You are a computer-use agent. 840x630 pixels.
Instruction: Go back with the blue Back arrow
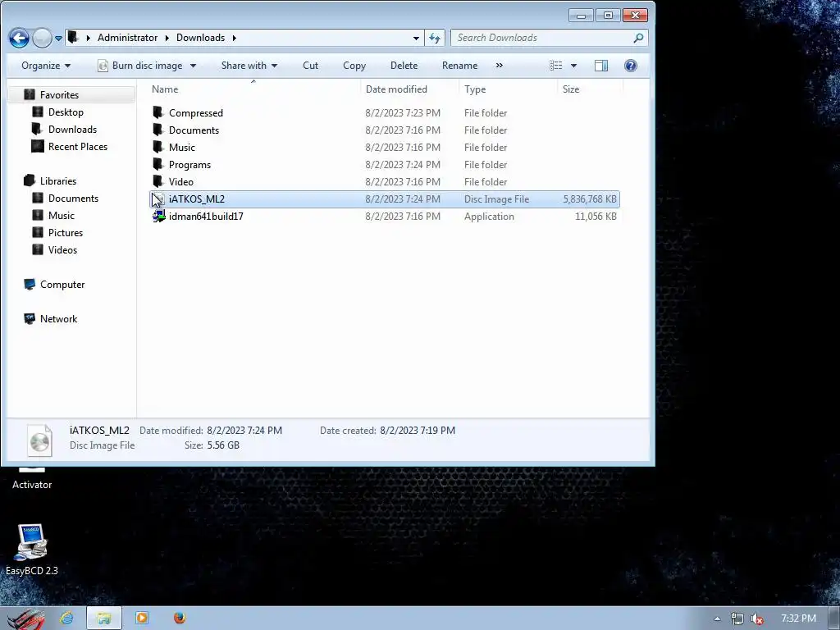point(20,38)
